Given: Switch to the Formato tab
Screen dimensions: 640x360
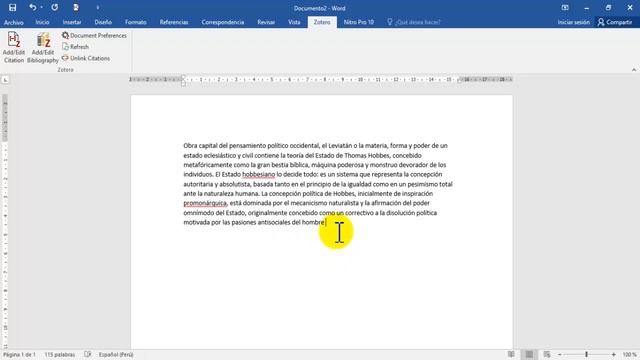Looking at the screenshot, I should tap(136, 22).
